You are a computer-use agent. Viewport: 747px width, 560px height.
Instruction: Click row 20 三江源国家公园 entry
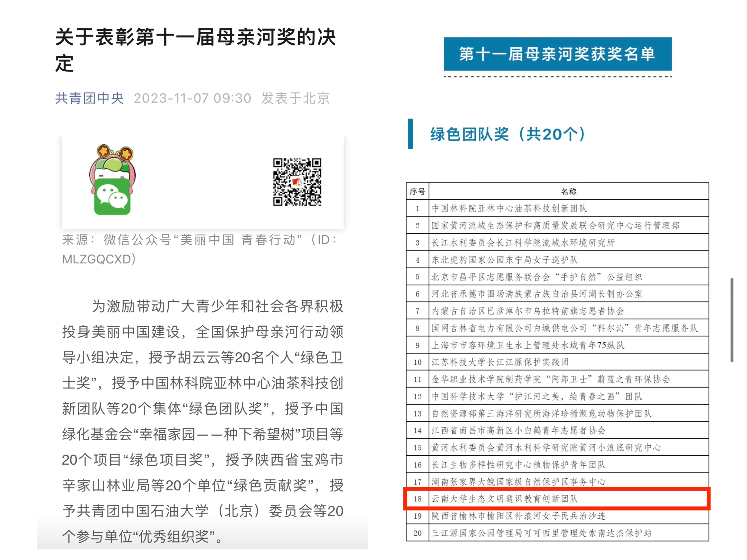(541, 533)
